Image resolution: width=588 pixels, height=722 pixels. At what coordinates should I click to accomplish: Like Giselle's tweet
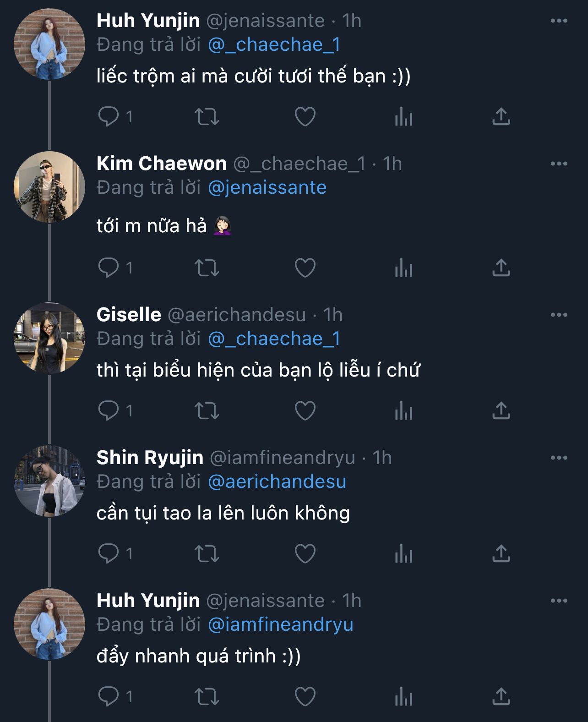(x=305, y=410)
